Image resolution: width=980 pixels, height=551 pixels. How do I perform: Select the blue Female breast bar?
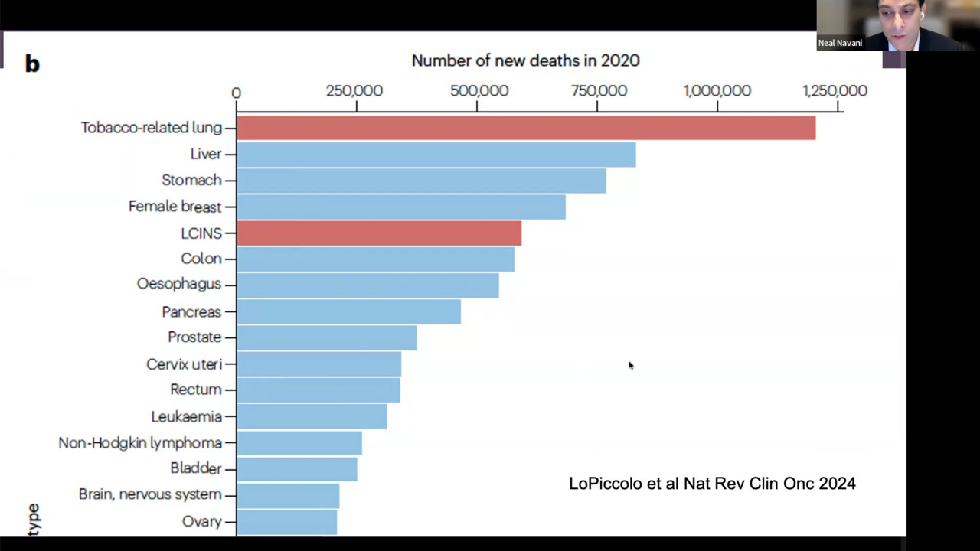pos(401,207)
